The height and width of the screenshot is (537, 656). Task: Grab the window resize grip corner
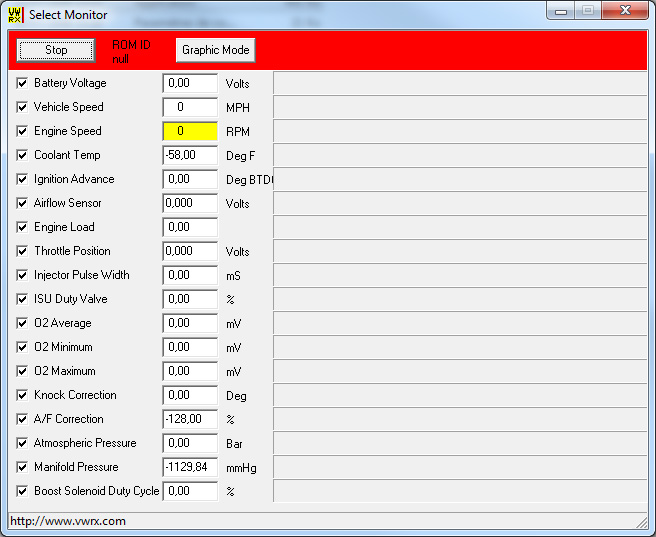641,522
